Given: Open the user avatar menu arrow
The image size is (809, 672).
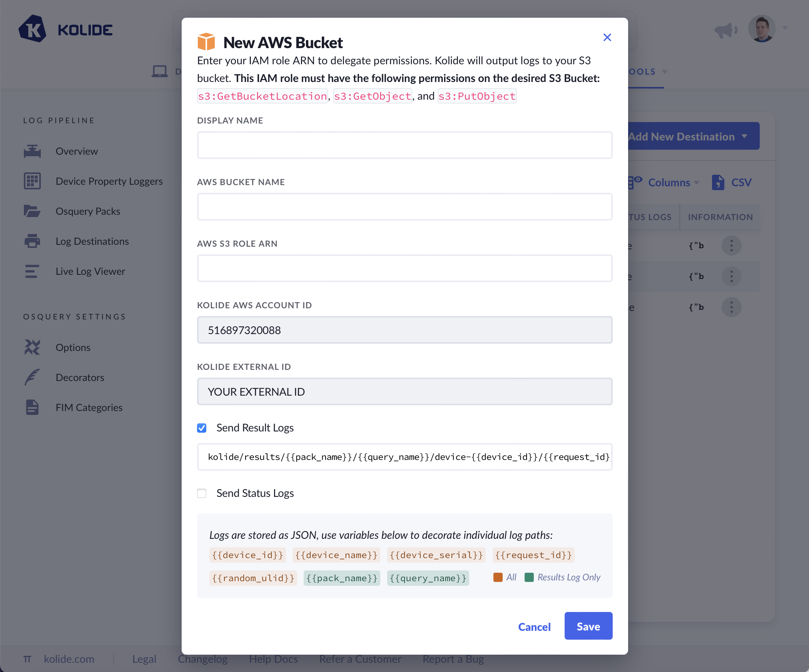Looking at the screenshot, I should coord(785,28).
